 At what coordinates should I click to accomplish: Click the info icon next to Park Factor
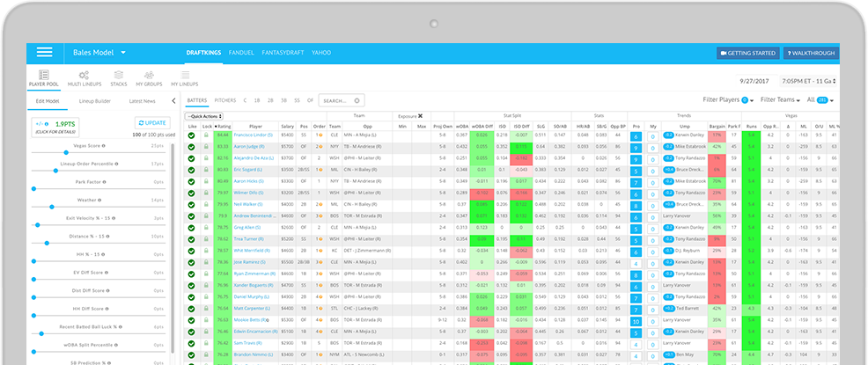click(x=104, y=182)
